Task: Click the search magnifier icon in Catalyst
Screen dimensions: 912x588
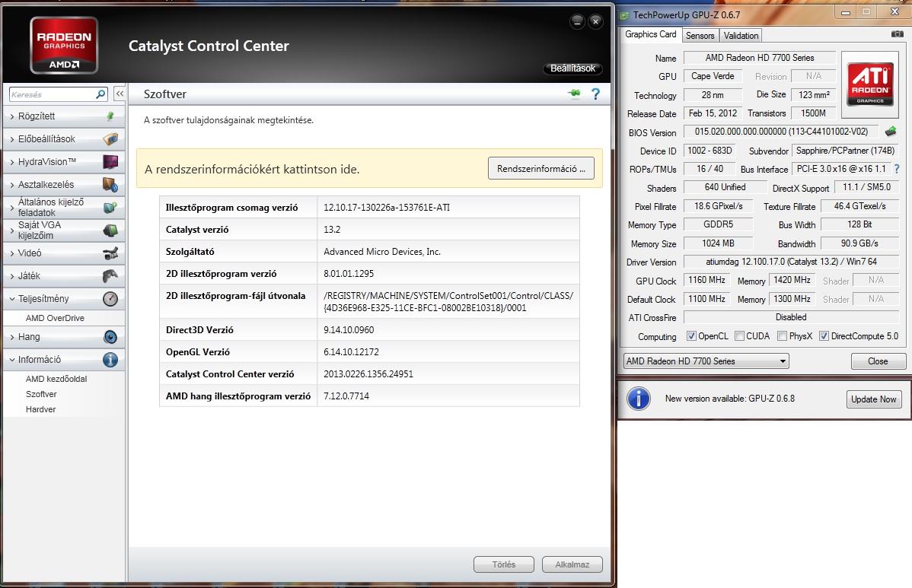Action: [x=100, y=94]
